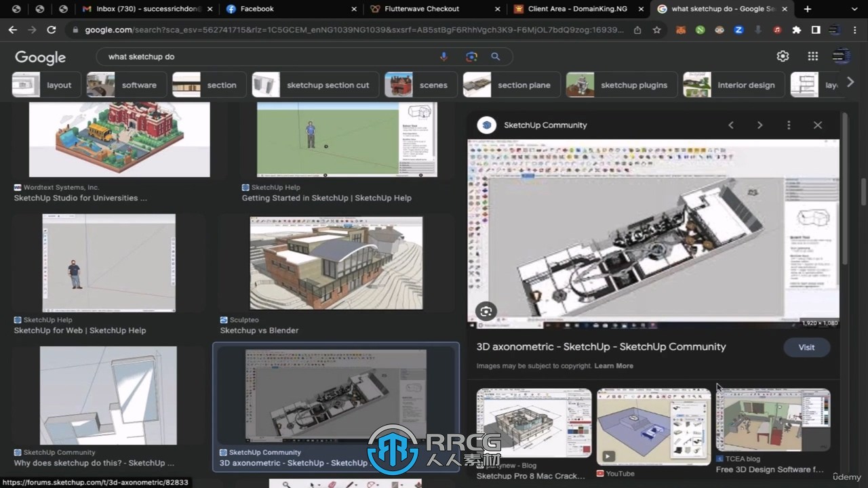
Task: Open SketchUp Studio for Universities thumbnail
Action: click(x=119, y=139)
